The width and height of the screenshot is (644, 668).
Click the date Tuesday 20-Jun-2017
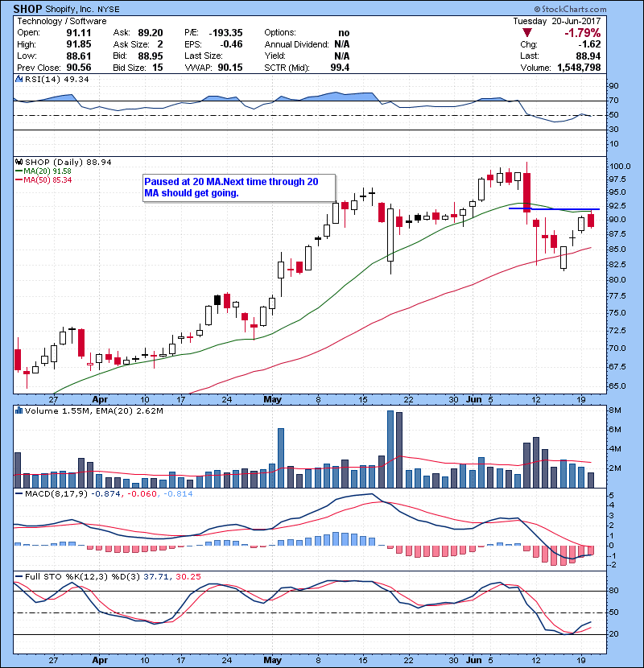coord(557,21)
